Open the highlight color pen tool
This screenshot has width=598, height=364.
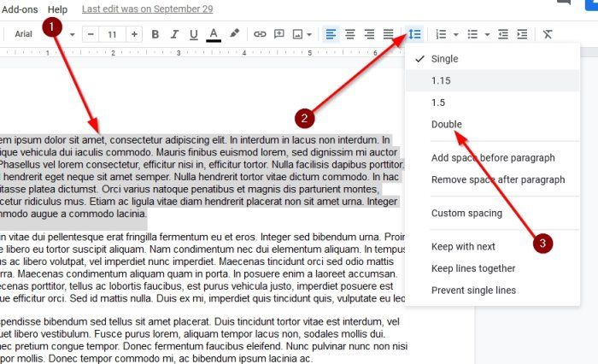click(x=235, y=34)
